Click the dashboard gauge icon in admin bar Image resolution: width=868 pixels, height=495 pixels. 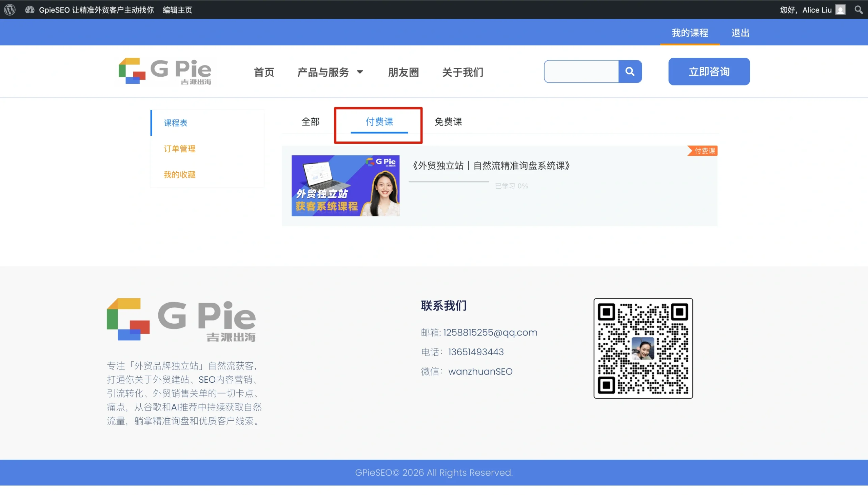pyautogui.click(x=30, y=9)
